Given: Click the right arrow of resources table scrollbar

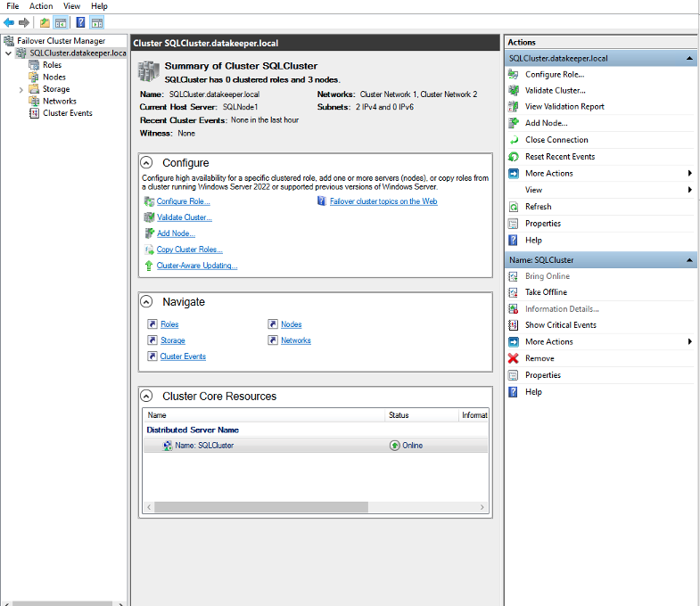Looking at the screenshot, I should (x=482, y=507).
